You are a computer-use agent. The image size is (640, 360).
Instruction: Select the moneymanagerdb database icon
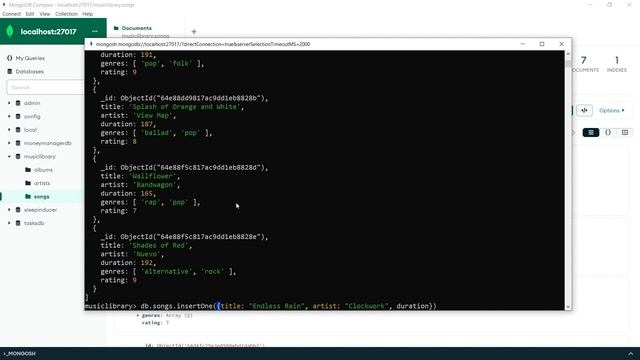(18, 143)
